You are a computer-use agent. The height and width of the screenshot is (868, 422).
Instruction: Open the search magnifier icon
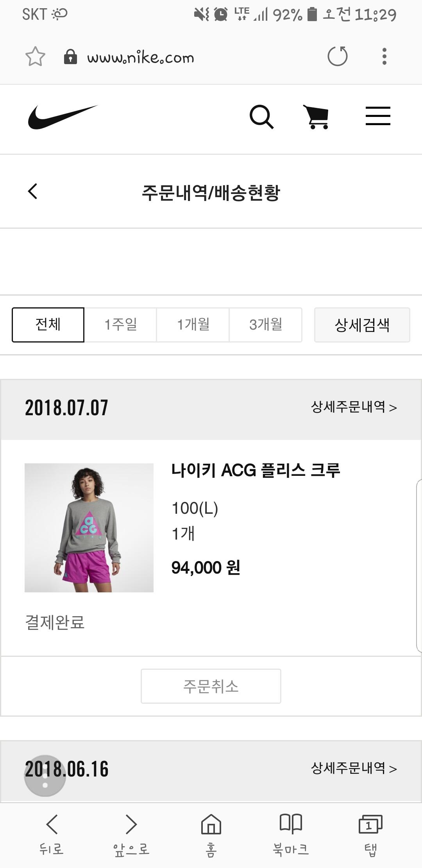point(261,117)
